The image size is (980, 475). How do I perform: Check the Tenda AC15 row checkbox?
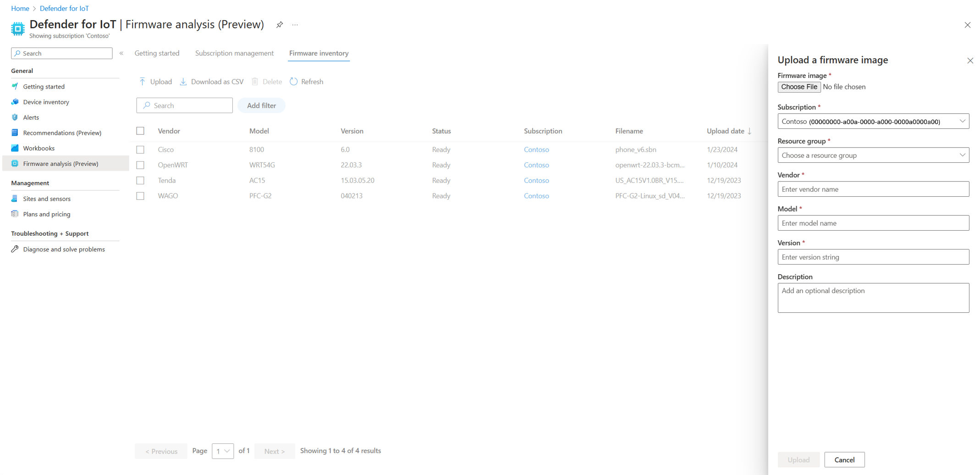point(140,181)
